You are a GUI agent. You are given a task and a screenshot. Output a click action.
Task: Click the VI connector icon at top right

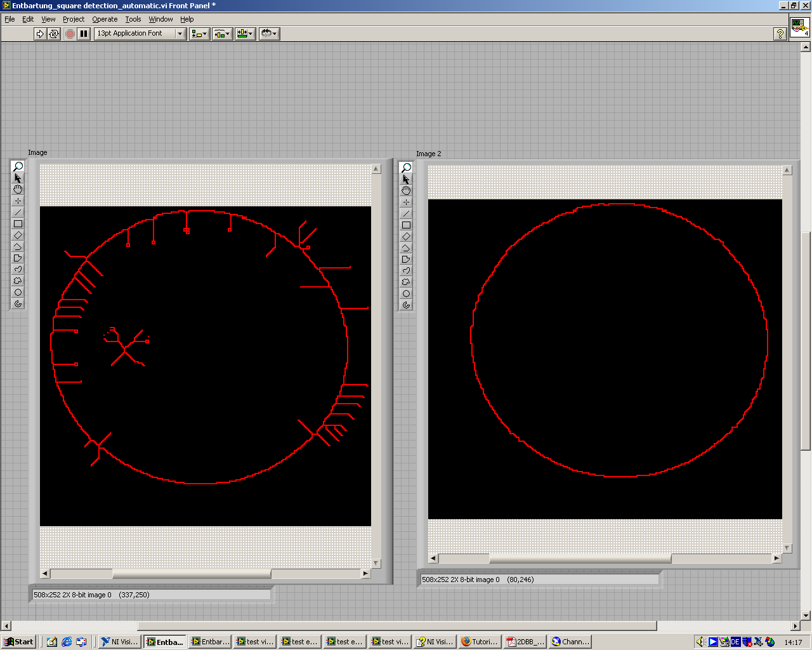(799, 28)
